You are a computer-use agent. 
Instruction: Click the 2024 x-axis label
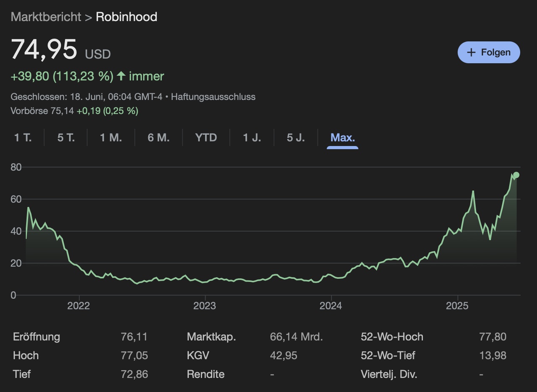[331, 306]
